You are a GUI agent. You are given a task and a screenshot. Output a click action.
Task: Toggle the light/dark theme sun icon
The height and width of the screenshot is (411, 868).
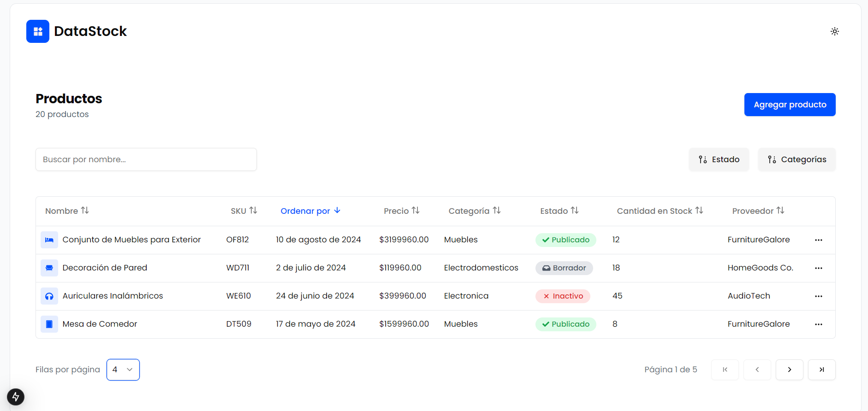tap(834, 31)
